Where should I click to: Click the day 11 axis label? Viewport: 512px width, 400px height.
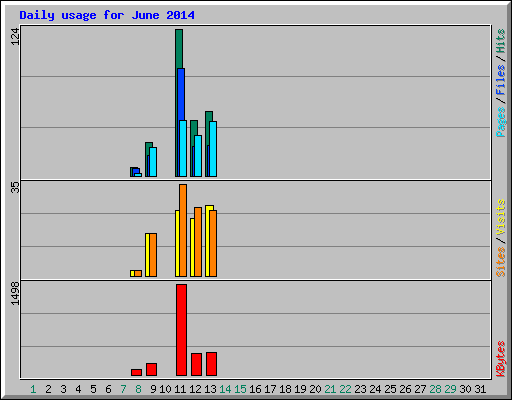tap(180, 389)
